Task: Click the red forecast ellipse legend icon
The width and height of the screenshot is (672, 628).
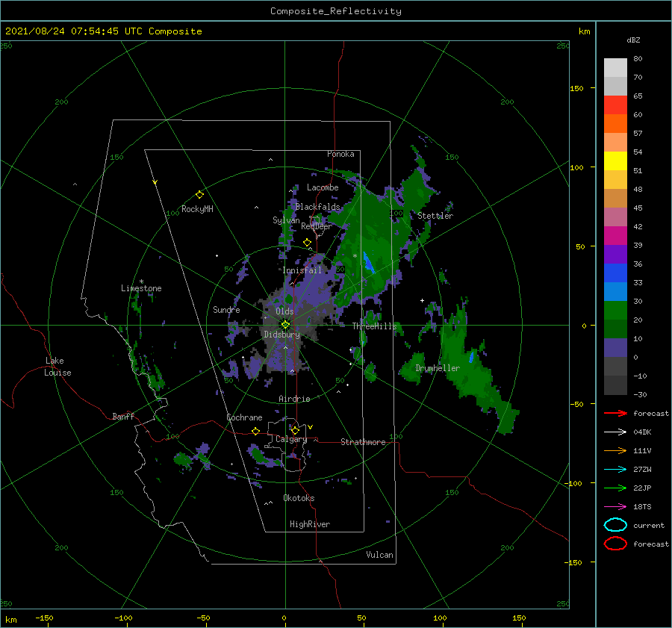Action: tap(615, 544)
